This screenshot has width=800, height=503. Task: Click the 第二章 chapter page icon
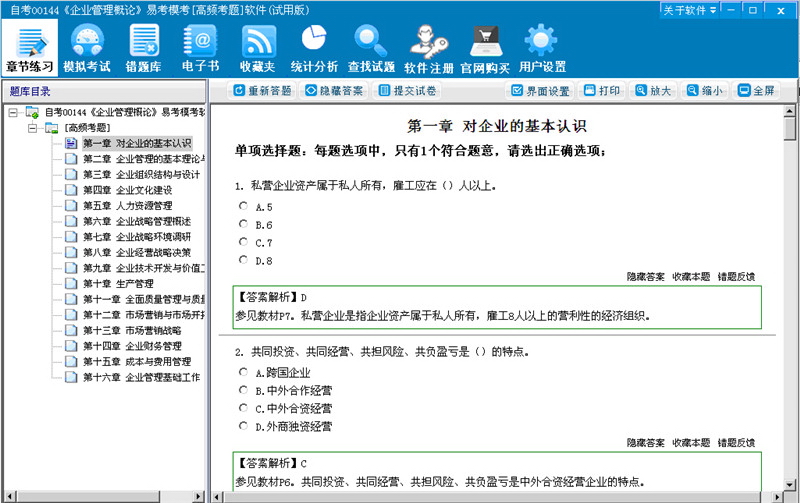71,159
